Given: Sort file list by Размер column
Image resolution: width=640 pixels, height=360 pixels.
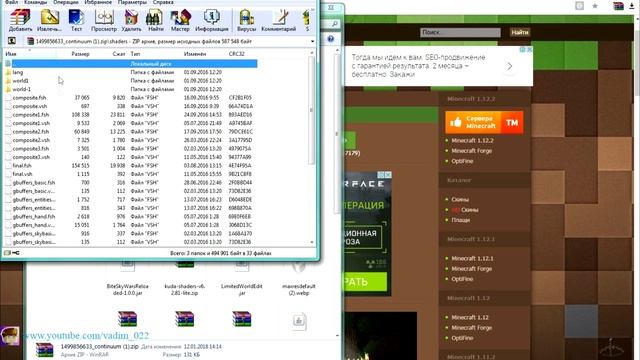Looking at the screenshot, I should 80,54.
